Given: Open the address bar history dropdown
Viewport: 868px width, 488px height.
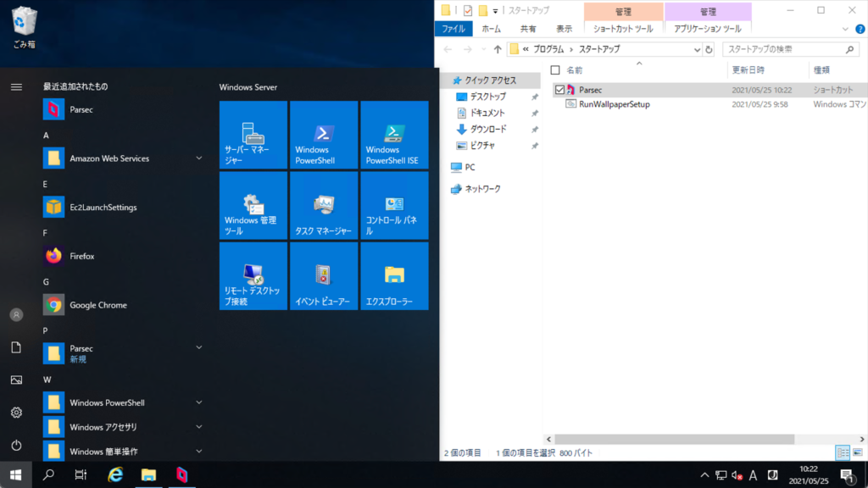Looking at the screenshot, I should (x=697, y=49).
